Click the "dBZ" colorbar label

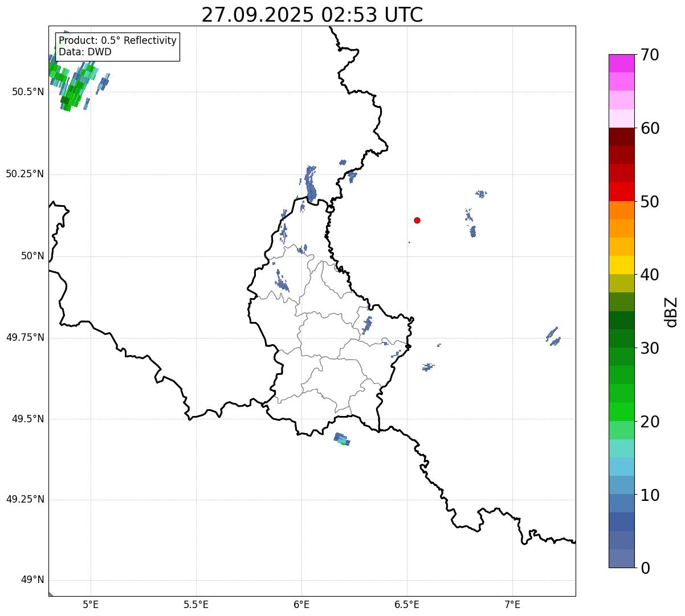[x=671, y=312]
